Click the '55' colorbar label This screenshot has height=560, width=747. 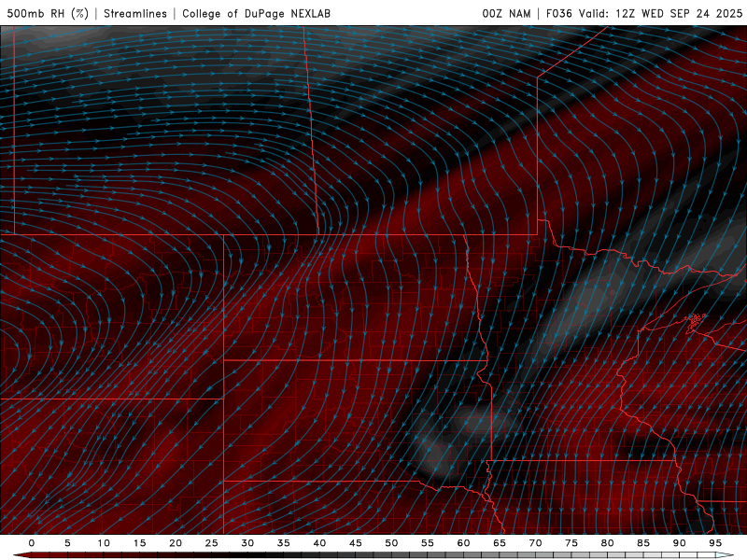pyautogui.click(x=427, y=543)
